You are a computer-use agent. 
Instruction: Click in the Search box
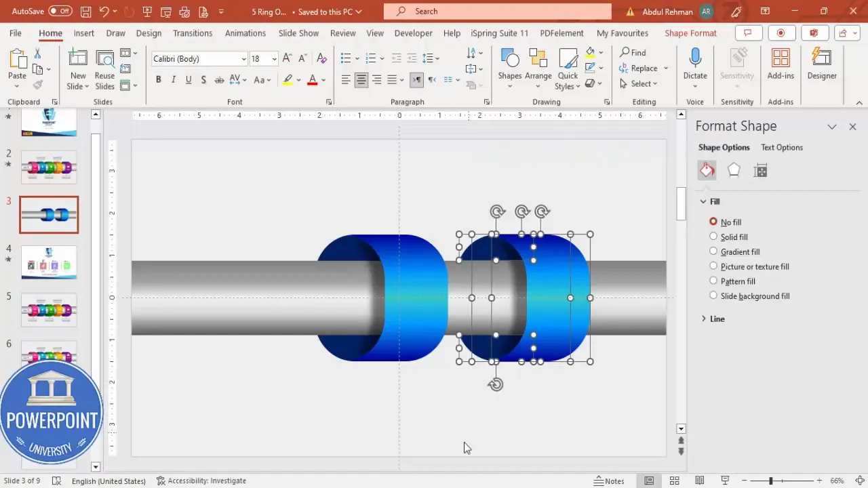[497, 12]
